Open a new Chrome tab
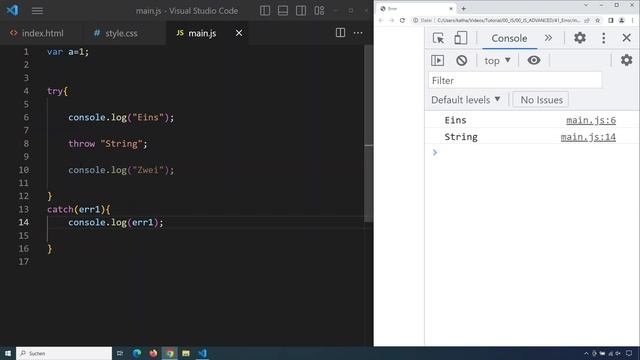The width and height of the screenshot is (640, 360). (x=463, y=8)
